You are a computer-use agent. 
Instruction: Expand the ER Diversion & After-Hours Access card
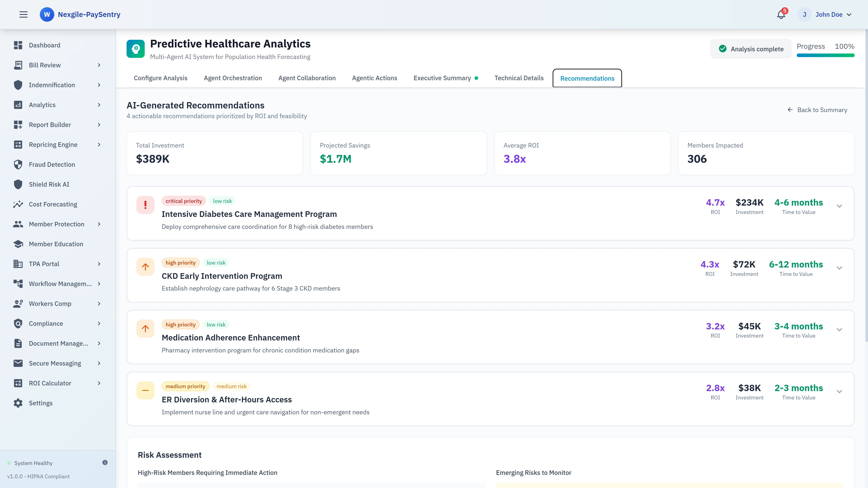tap(839, 392)
